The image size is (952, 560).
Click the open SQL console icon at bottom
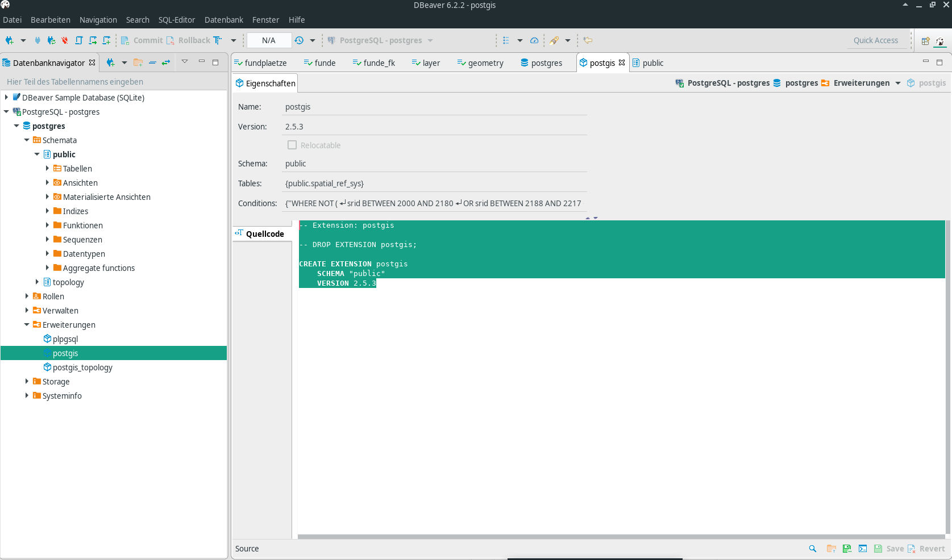click(x=863, y=549)
